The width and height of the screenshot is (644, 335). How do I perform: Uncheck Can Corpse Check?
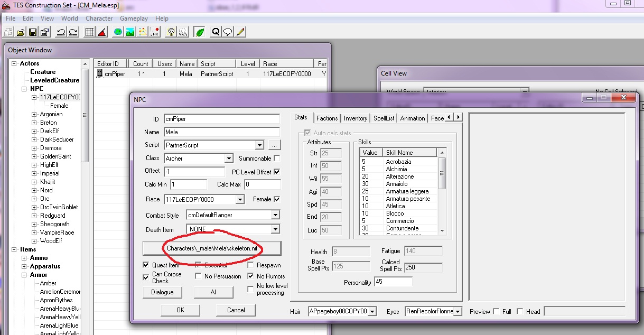[x=146, y=277]
